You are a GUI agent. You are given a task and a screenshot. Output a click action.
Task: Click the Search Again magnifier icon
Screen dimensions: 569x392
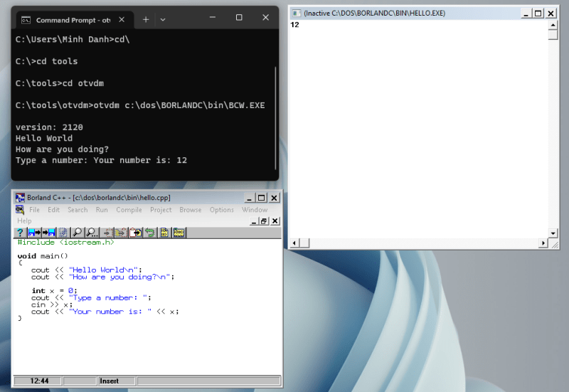coord(92,233)
